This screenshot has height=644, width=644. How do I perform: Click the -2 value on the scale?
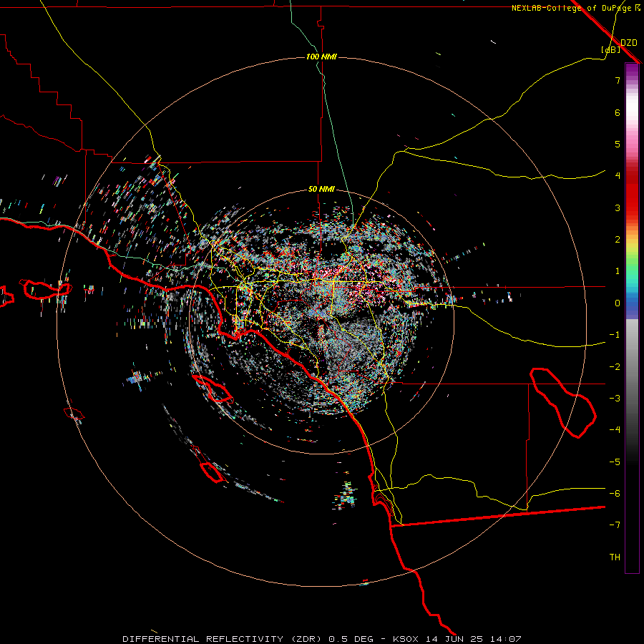click(x=615, y=367)
